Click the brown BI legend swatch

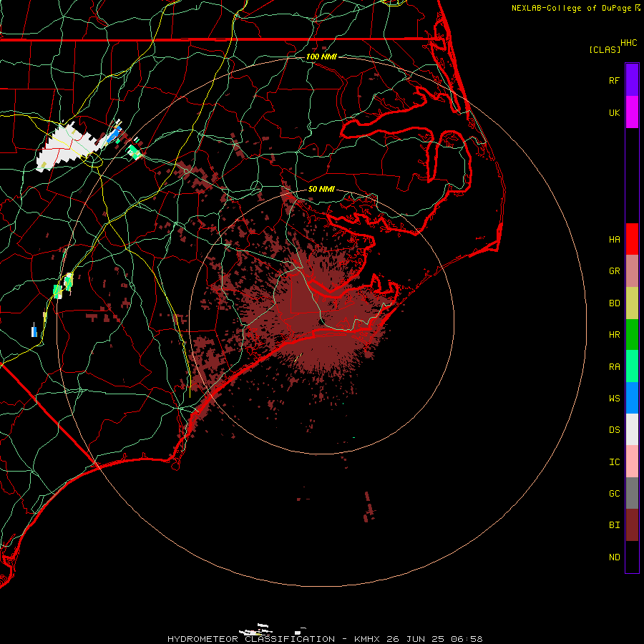coord(632,525)
